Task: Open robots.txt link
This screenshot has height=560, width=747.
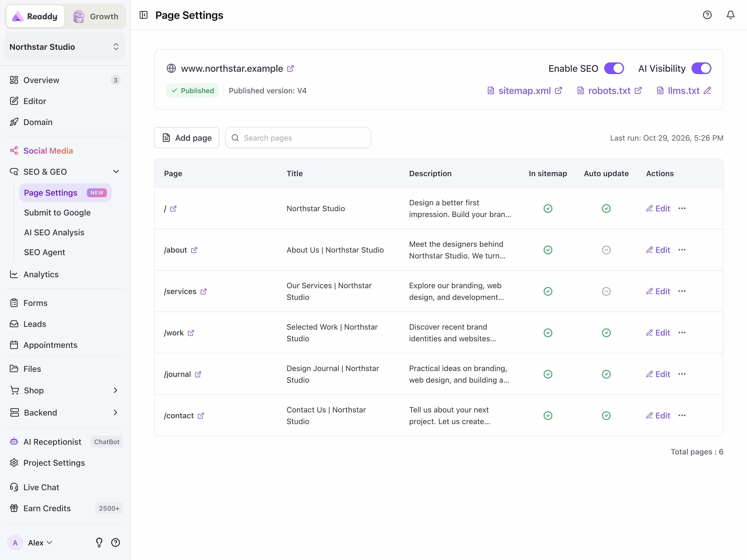Action: click(609, 90)
